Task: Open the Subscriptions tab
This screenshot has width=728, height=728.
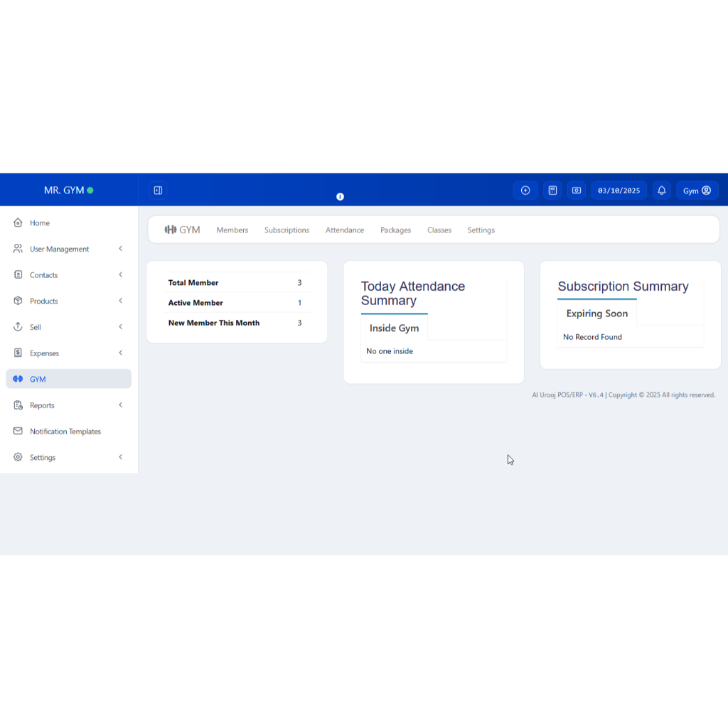Action: 287,230
